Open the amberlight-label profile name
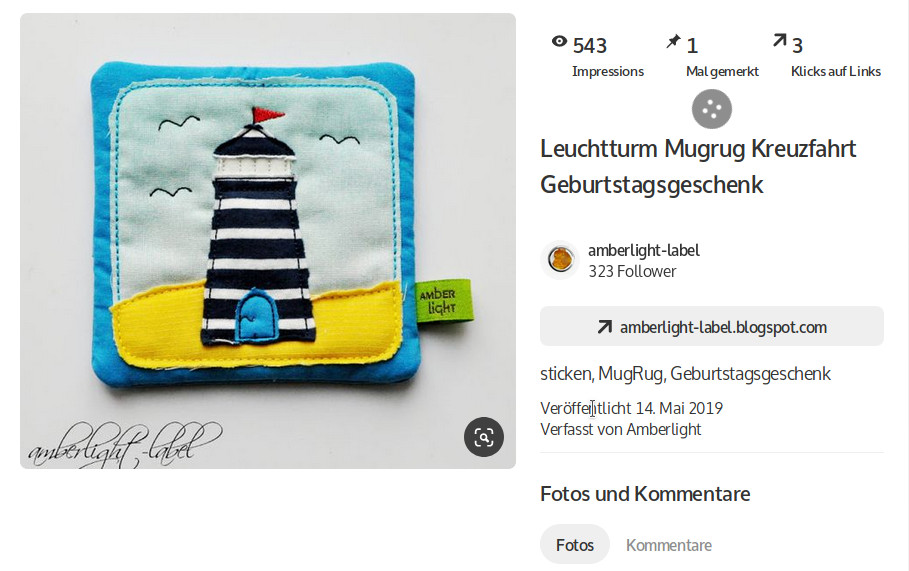This screenshot has width=909, height=571. tap(643, 250)
